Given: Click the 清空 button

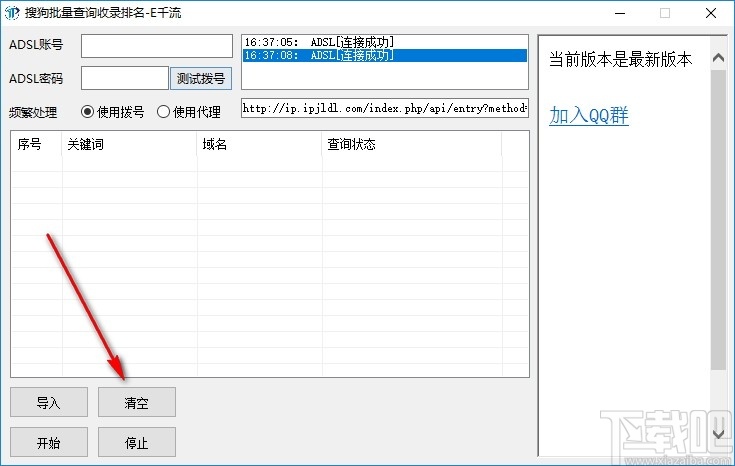Looking at the screenshot, I should 137,402.
